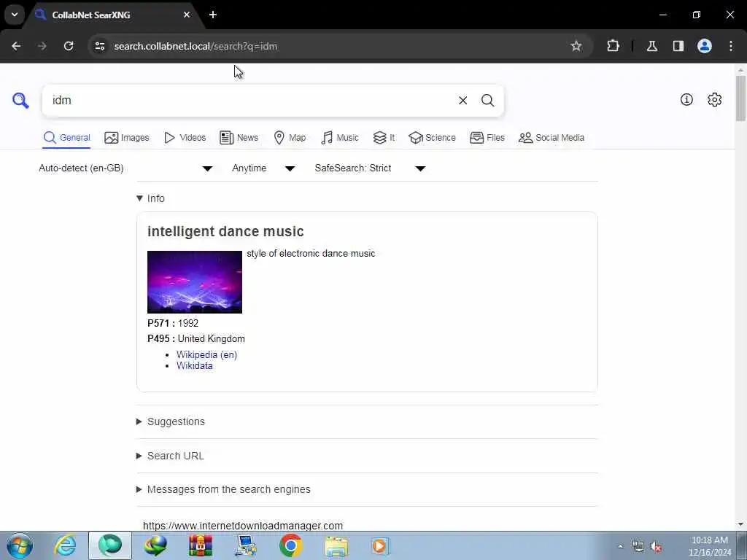
Task: Open Chrome Labs flask icon
Action: pyautogui.click(x=651, y=46)
